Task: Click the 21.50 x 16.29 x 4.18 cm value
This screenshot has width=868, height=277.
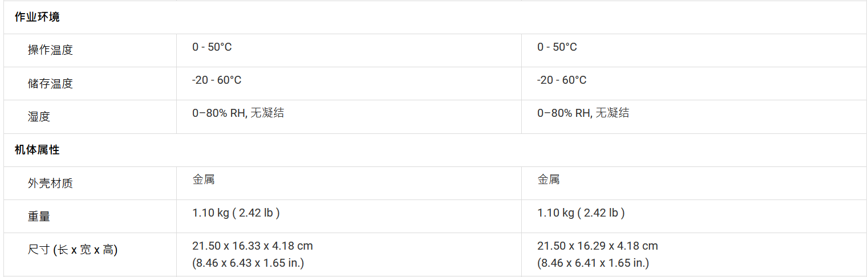Action: tap(597, 246)
